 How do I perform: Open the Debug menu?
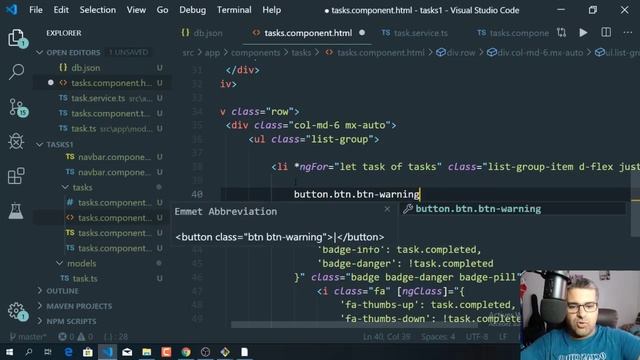[x=192, y=10]
